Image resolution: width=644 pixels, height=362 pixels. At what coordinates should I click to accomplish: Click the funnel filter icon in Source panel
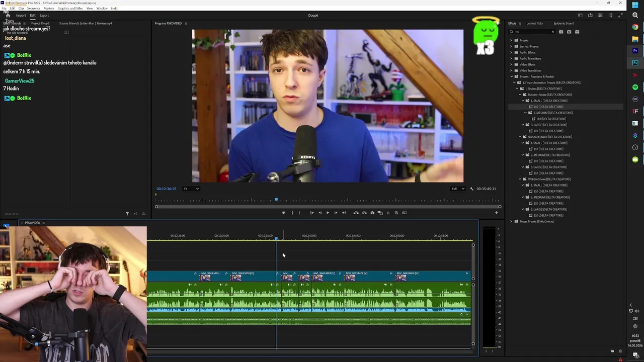click(127, 214)
